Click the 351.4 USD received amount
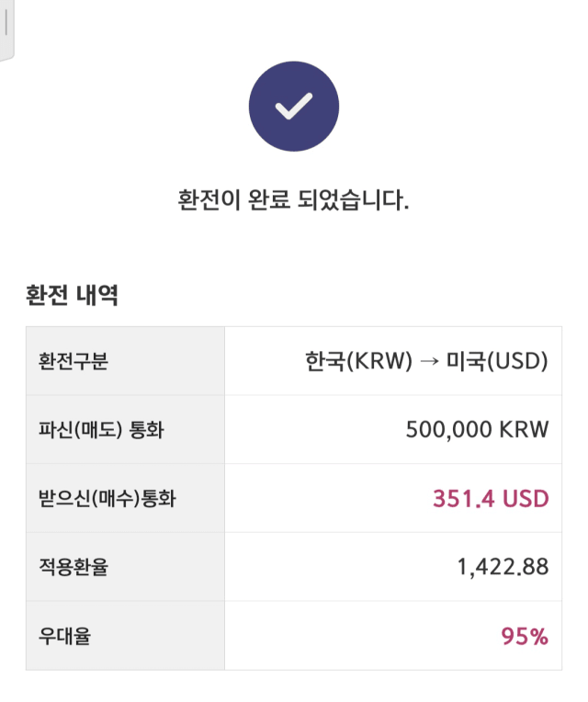The width and height of the screenshot is (588, 702). pos(491,499)
